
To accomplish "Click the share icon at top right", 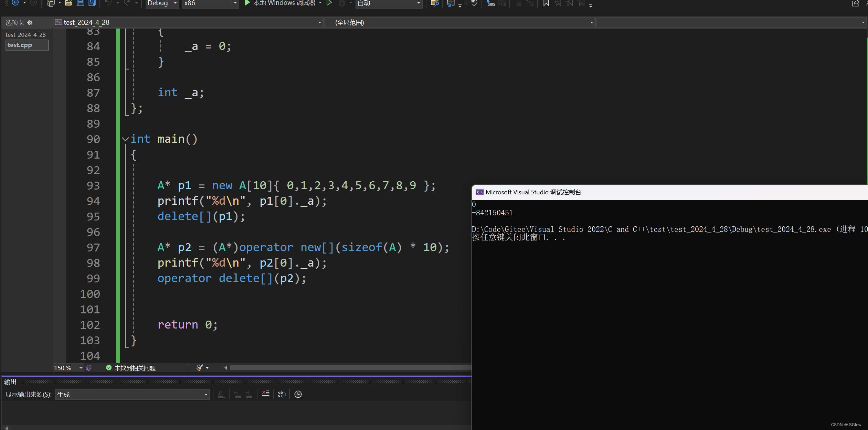I will coord(856,3).
